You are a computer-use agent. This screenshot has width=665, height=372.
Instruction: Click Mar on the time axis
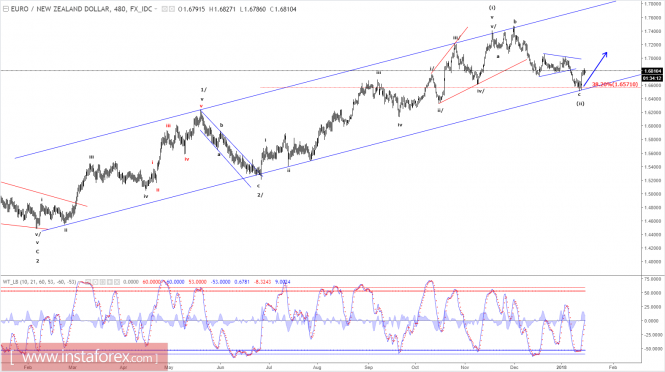(x=73, y=367)
